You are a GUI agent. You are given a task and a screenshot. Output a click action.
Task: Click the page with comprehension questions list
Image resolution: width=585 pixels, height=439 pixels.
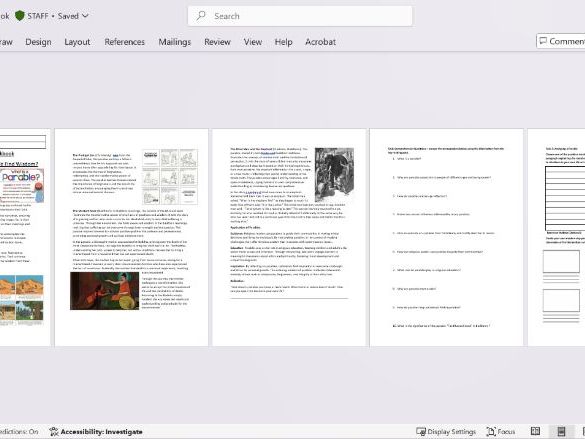446,238
